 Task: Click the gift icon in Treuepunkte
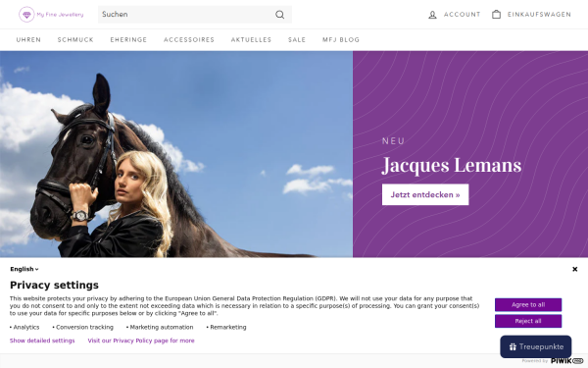[513, 346]
